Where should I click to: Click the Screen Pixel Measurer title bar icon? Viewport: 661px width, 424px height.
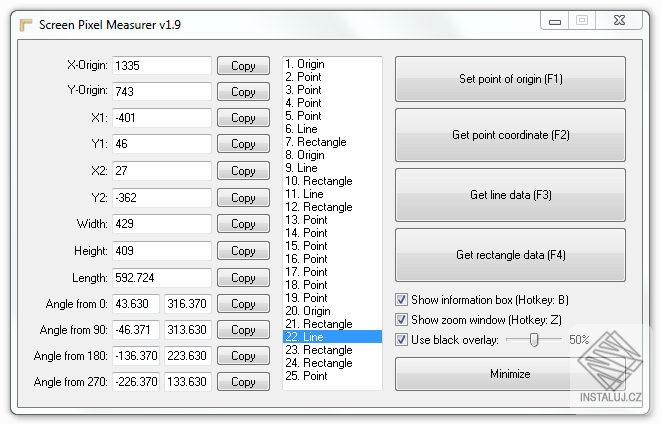[x=26, y=25]
